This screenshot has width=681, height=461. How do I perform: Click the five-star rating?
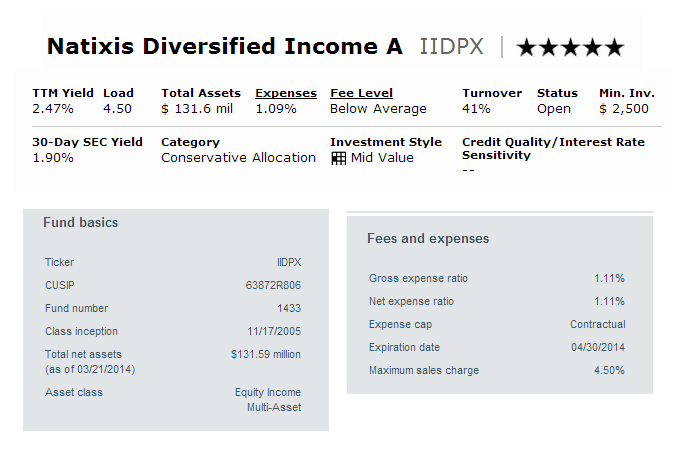pyautogui.click(x=570, y=47)
